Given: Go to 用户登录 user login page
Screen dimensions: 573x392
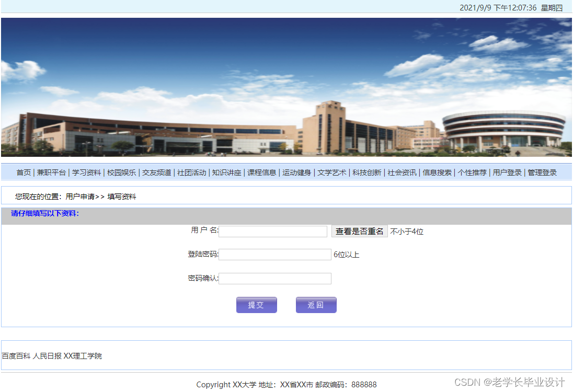Looking at the screenshot, I should pyautogui.click(x=507, y=172).
